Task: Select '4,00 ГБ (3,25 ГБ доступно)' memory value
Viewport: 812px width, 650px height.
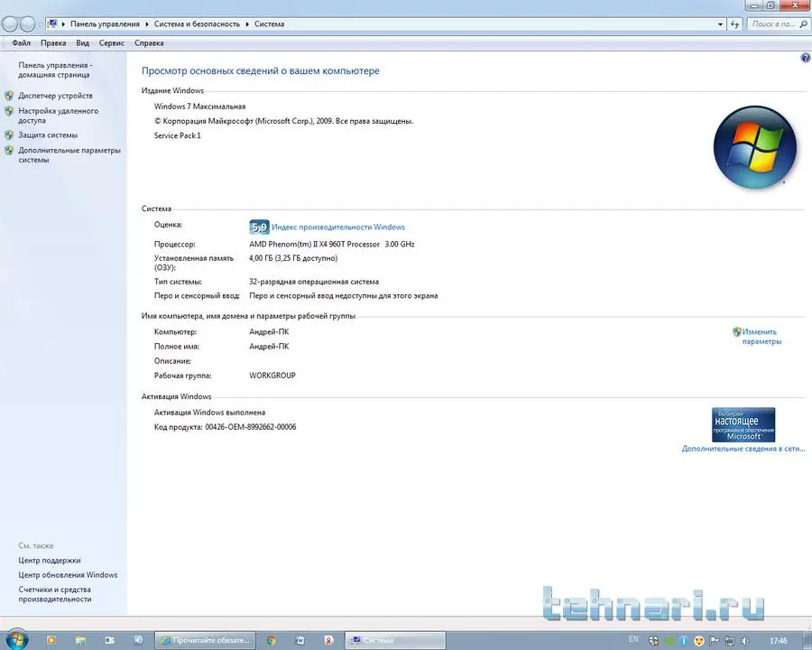Action: tap(293, 258)
